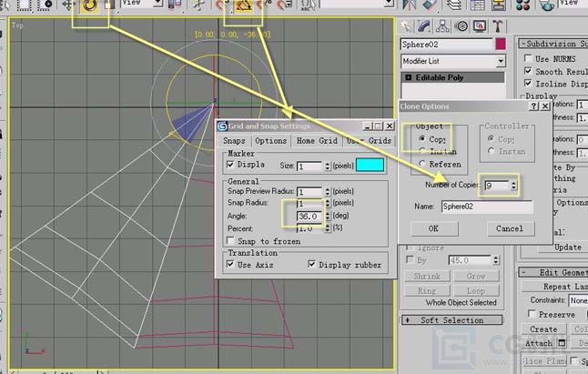The height and width of the screenshot is (374, 588).
Task: Confirm Clone Options with OK
Action: (x=434, y=228)
